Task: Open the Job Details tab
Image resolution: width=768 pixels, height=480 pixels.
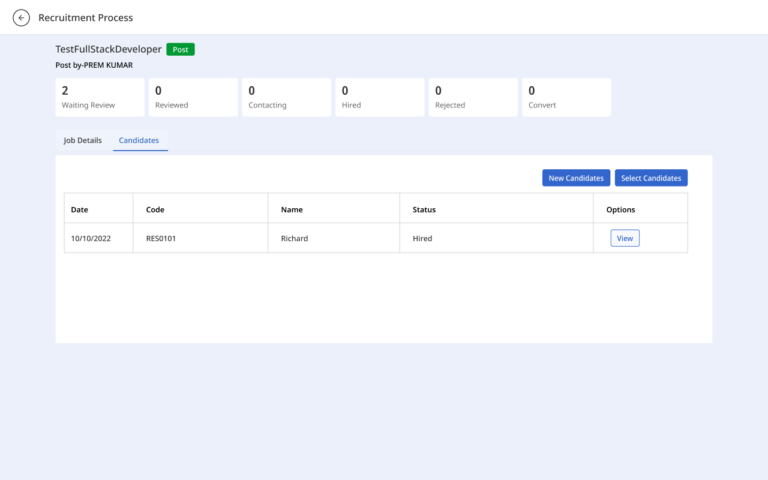Action: pyautogui.click(x=83, y=140)
